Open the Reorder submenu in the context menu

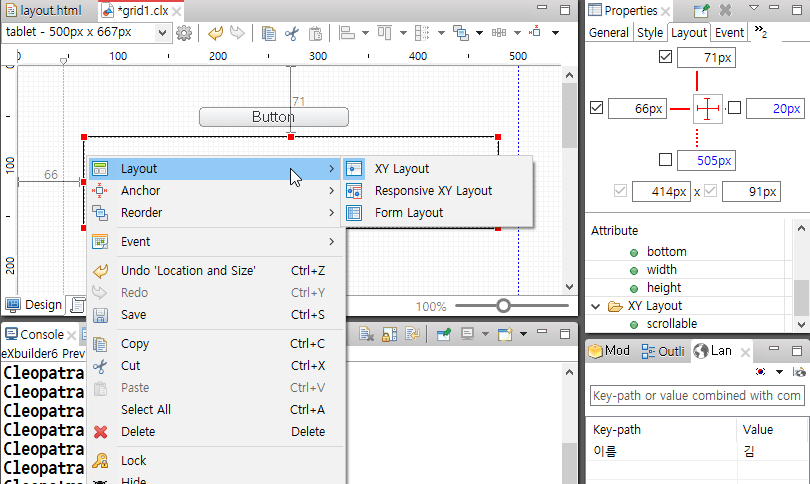tap(214, 213)
